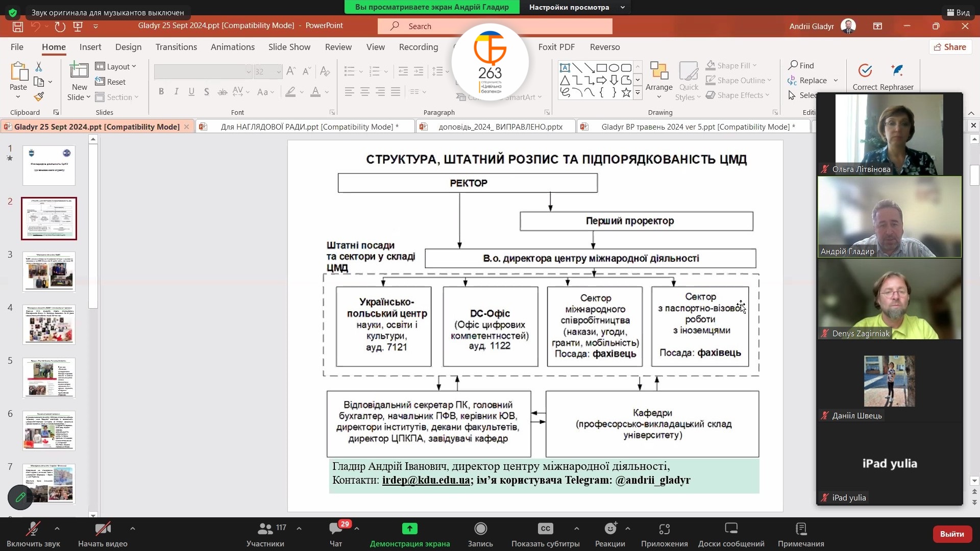Open Zoom Reactions menu
Viewport: 980px width, 551px height.
point(610,535)
